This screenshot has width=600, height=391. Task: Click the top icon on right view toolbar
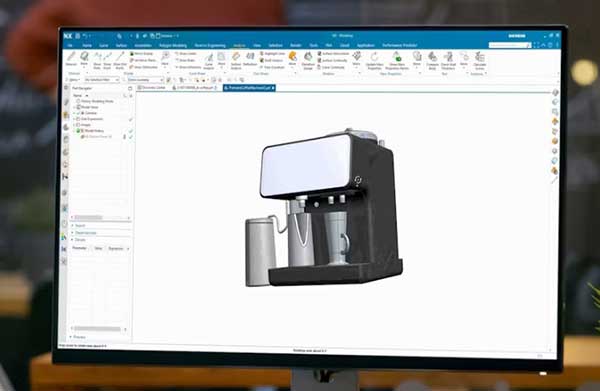(555, 93)
